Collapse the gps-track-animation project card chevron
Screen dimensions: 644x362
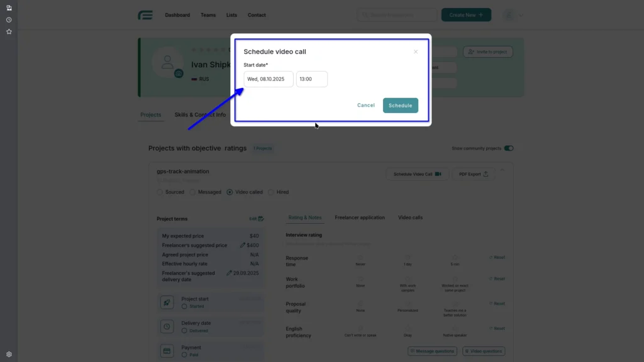pyautogui.click(x=502, y=171)
